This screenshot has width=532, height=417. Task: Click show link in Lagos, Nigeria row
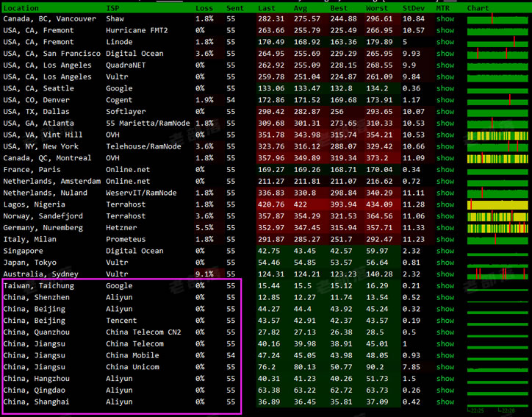(x=445, y=204)
